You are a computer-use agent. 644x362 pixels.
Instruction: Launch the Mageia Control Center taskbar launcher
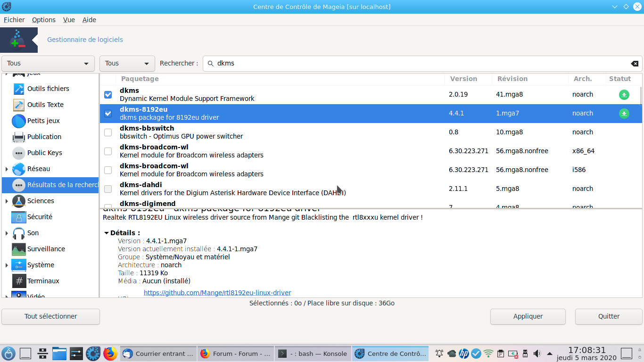93,354
